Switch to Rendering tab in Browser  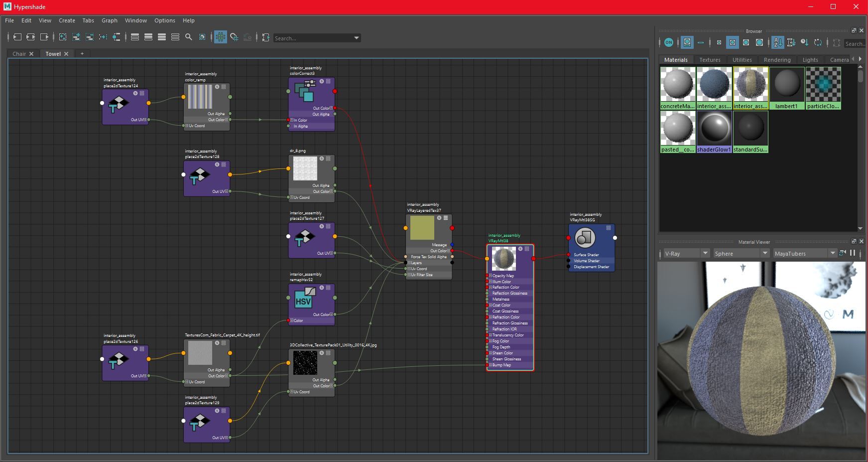(x=777, y=60)
